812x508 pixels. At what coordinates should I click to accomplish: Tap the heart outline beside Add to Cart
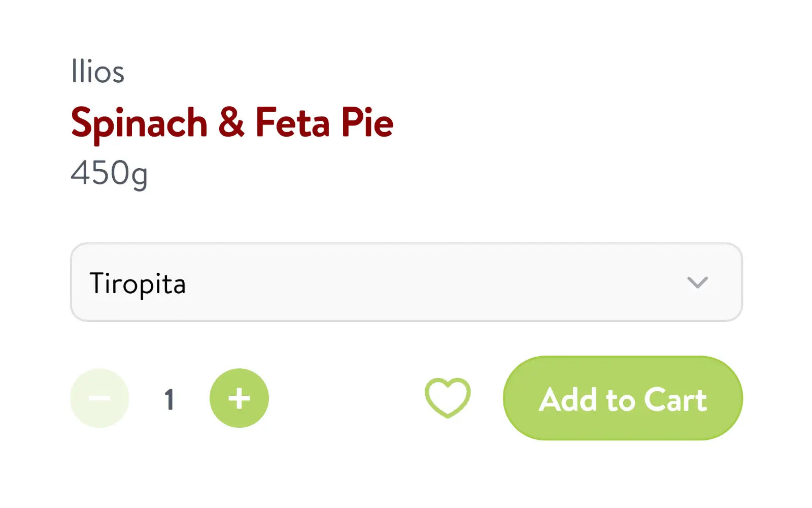[x=447, y=398]
